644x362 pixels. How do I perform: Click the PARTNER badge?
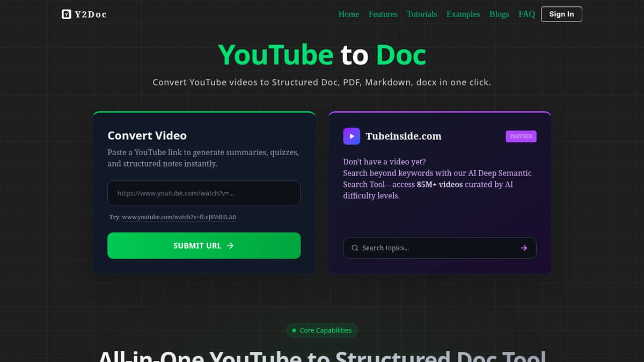[x=521, y=136]
